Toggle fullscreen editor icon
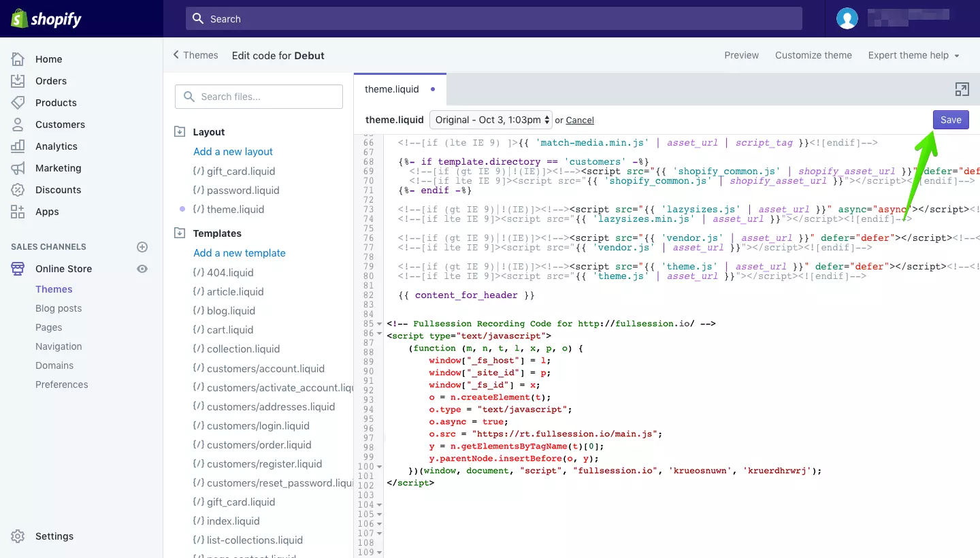The width and height of the screenshot is (980, 558). (962, 89)
